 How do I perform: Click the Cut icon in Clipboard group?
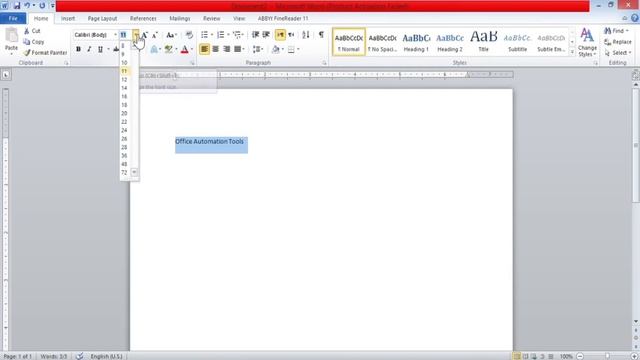[x=27, y=31]
